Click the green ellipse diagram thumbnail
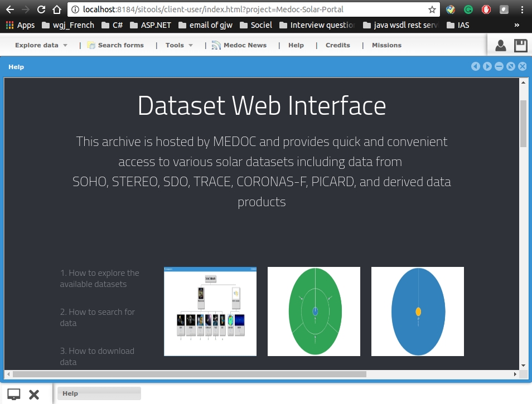The width and height of the screenshot is (532, 404). (x=314, y=311)
